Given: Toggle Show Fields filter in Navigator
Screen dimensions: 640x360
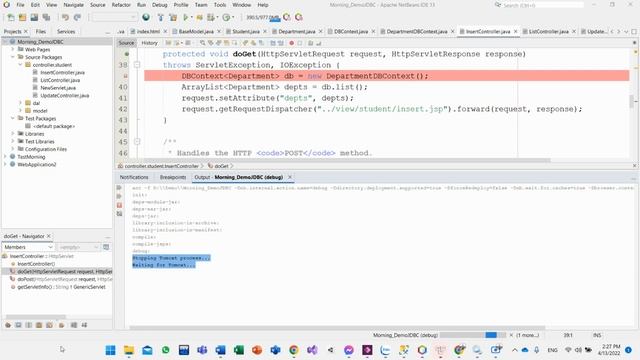Looking at the screenshot, I should pyautogui.click(x=18, y=325).
